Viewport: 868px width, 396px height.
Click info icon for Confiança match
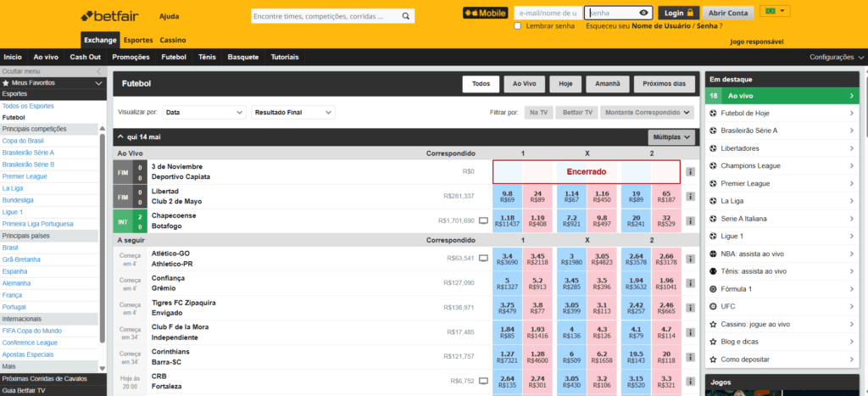point(690,283)
